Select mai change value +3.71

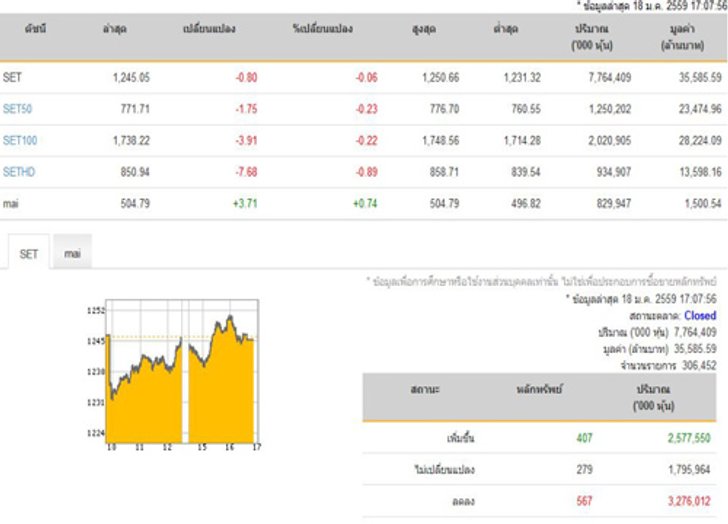(245, 203)
